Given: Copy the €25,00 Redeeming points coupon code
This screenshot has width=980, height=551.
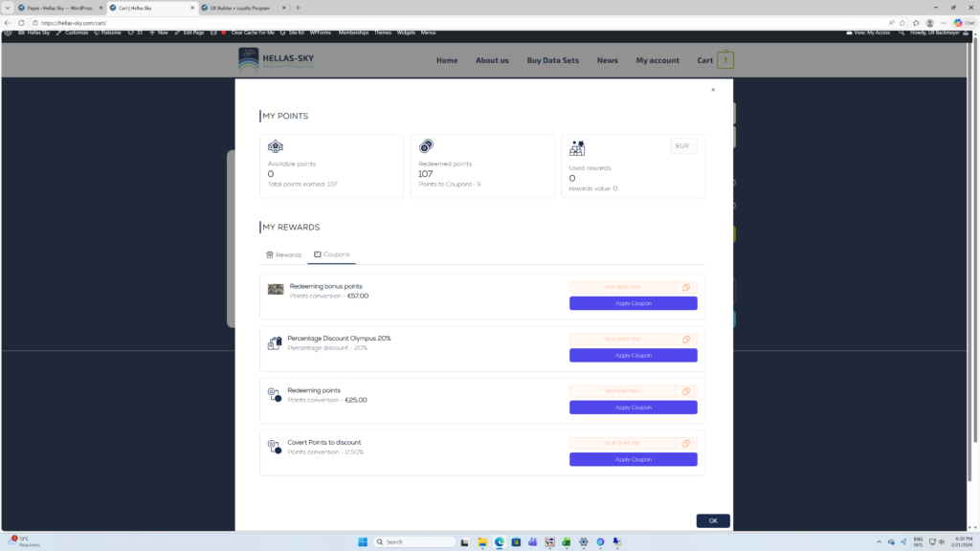Looking at the screenshot, I should tap(686, 391).
